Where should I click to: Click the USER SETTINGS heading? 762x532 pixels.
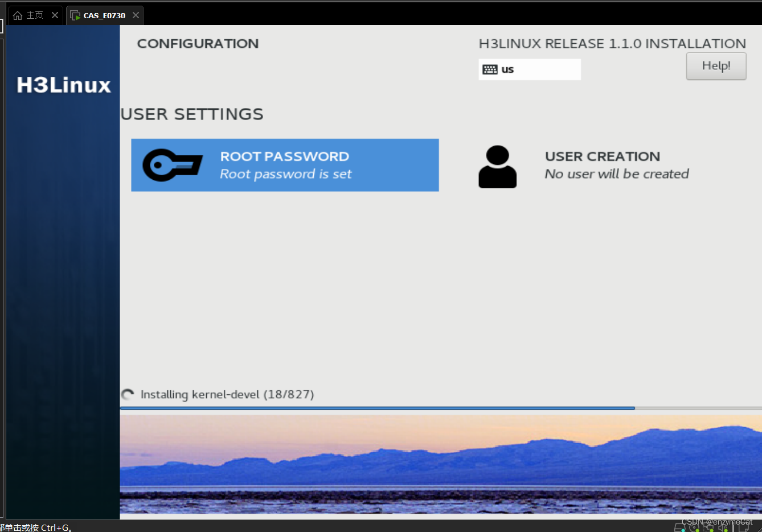[x=192, y=114]
